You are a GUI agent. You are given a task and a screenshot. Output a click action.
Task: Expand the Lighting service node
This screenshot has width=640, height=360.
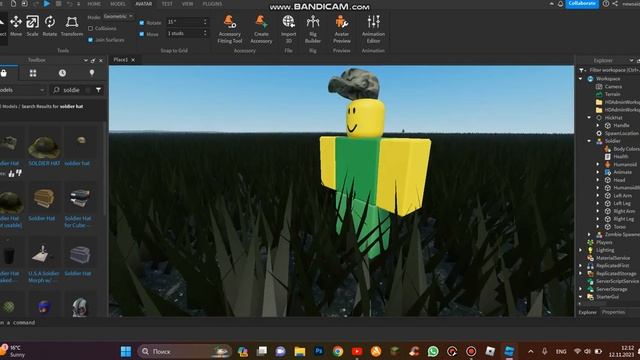[x=581, y=250]
